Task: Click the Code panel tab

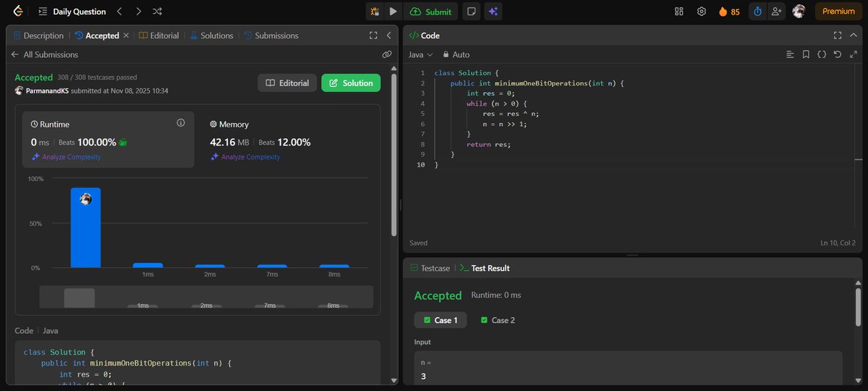Action: point(425,35)
